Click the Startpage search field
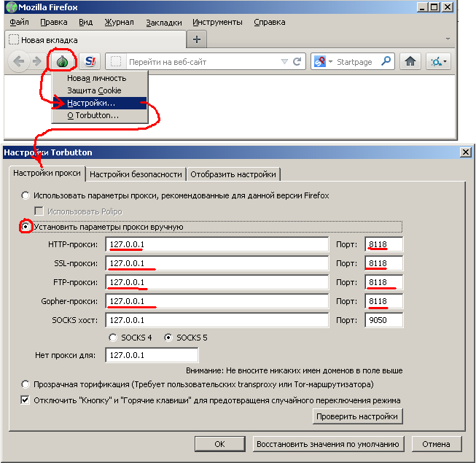 pyautogui.click(x=356, y=62)
